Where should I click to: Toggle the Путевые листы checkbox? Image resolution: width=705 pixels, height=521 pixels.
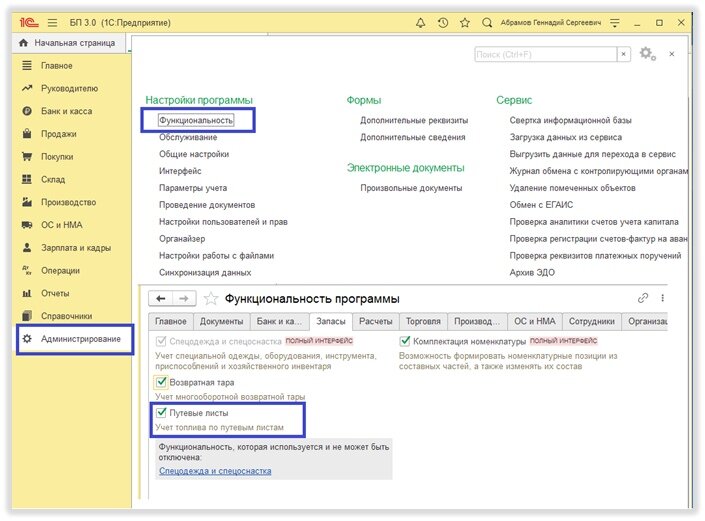click(161, 412)
